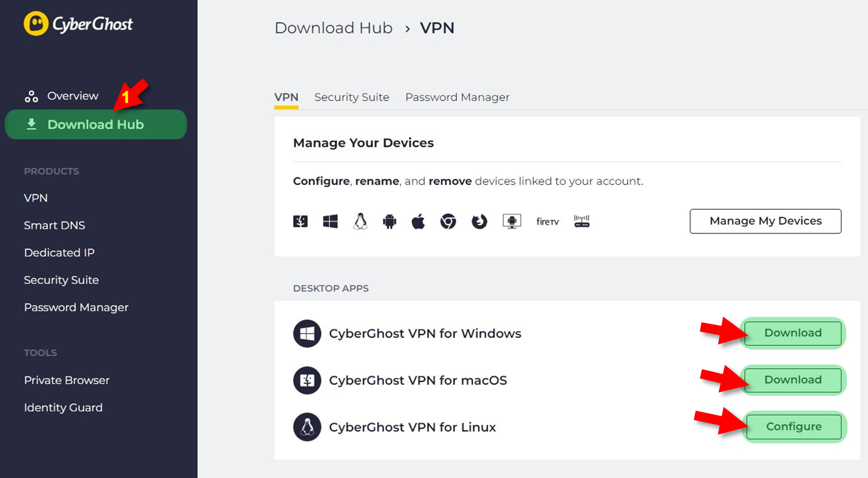Screen dimensions: 868x478
Task: Switch to the Security Suite tab
Action: pyautogui.click(x=352, y=97)
